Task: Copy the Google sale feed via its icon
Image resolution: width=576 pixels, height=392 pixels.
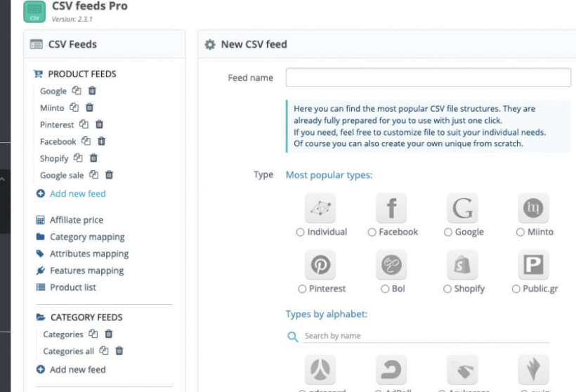Action: pyautogui.click(x=96, y=175)
